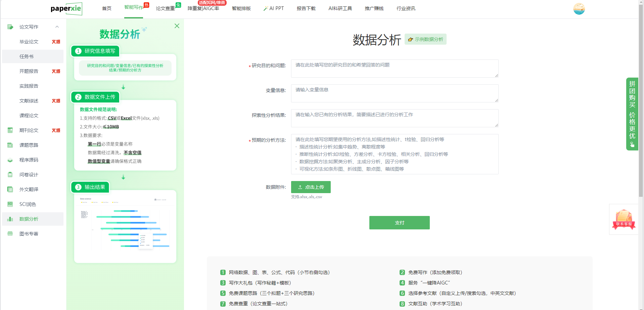Click into the 变量信息 input box

pos(394,93)
